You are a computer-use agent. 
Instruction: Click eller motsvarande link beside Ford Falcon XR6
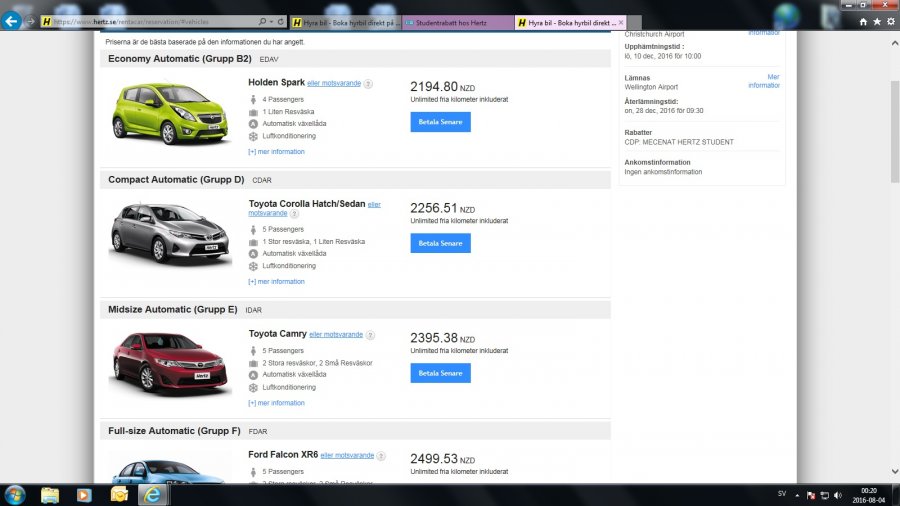pyautogui.click(x=347, y=455)
